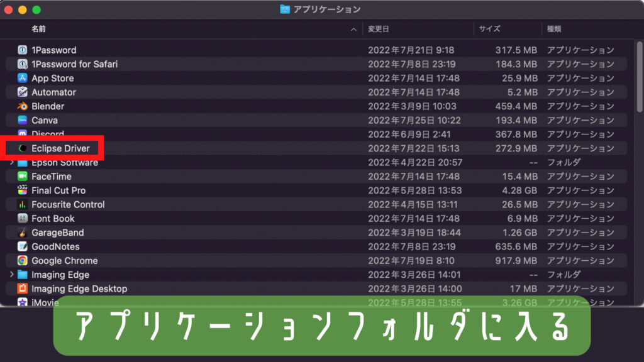Select the date 2022年7月19日 8:10
This screenshot has height=362, width=644.
411,261
